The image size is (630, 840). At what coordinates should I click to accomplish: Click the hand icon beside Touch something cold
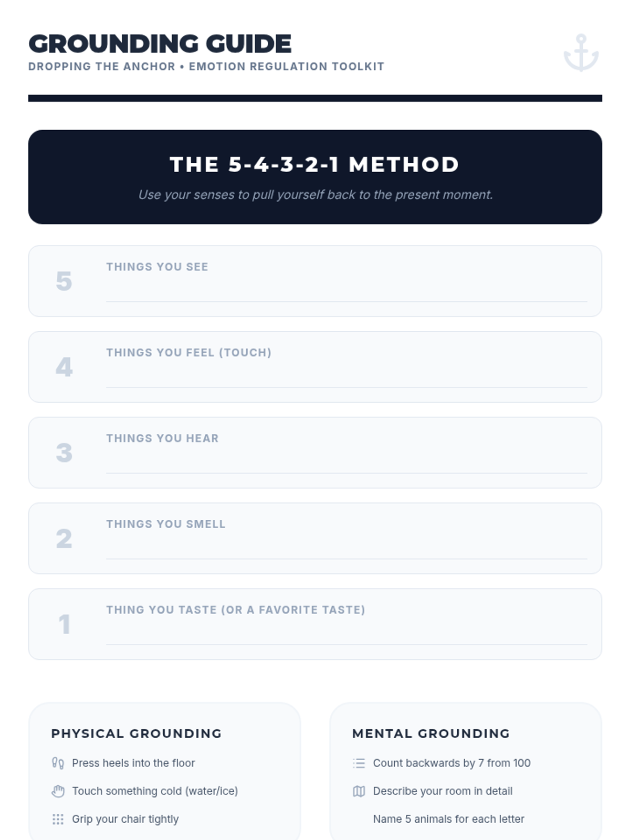[x=58, y=791]
